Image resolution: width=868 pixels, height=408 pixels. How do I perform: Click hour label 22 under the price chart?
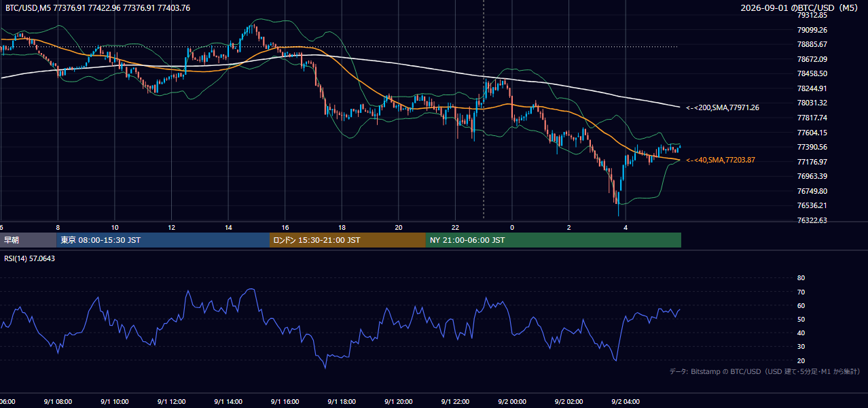(x=455, y=227)
